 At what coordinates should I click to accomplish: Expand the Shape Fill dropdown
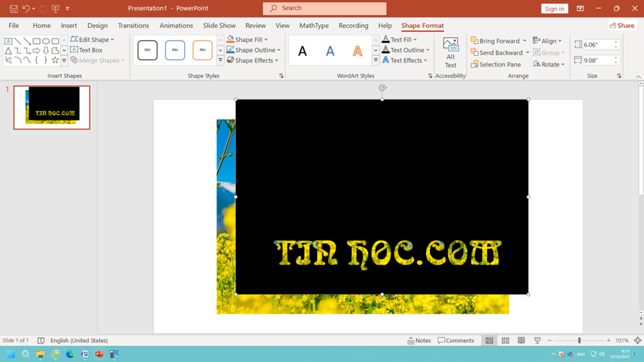(267, 40)
